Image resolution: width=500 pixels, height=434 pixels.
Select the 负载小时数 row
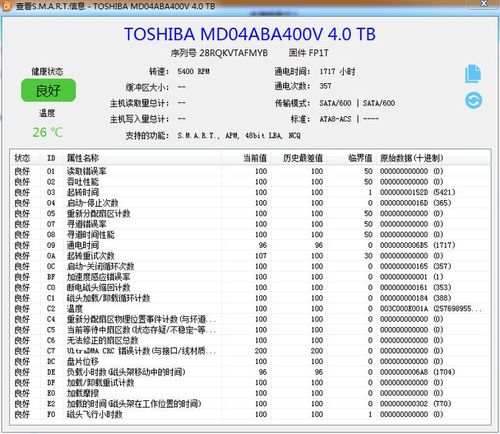tap(250, 372)
